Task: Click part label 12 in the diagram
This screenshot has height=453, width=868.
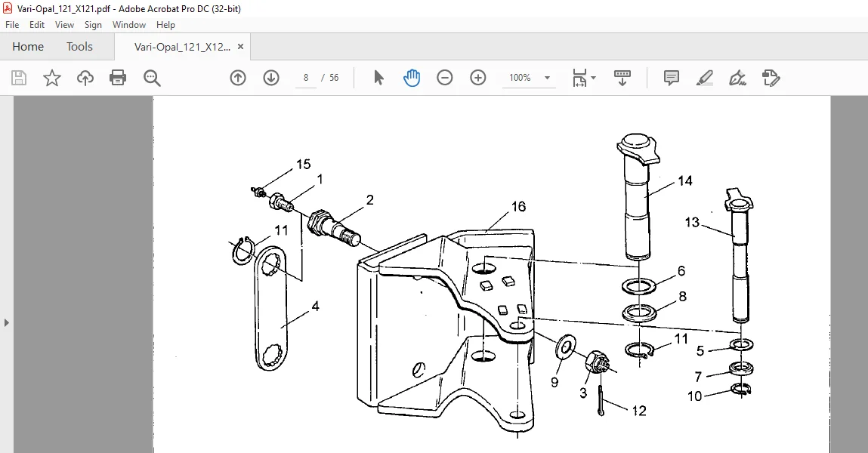Action: click(x=639, y=411)
